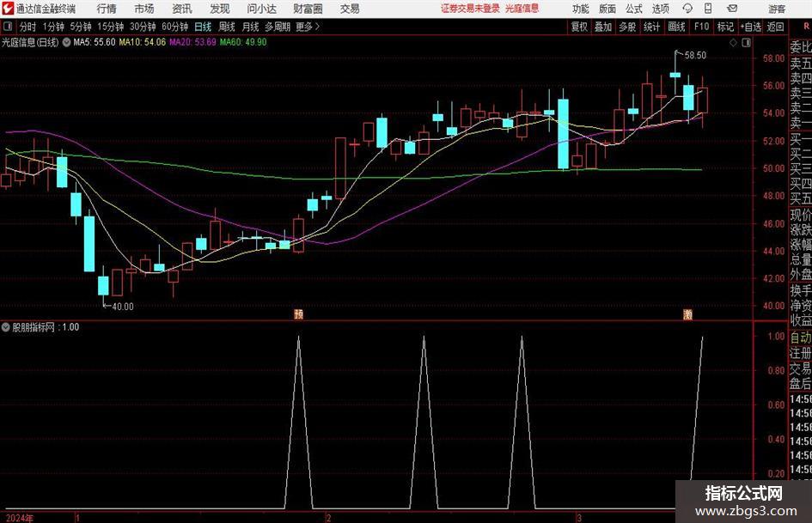Click the MA10: 54.06 value
This screenshot has width=812, height=523.
click(x=143, y=42)
